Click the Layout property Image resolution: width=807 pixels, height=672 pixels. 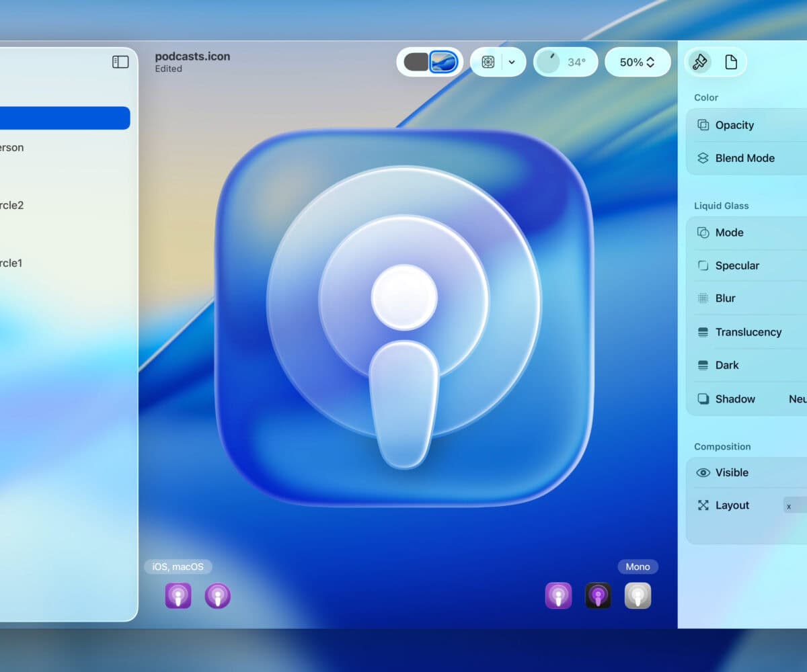click(732, 505)
